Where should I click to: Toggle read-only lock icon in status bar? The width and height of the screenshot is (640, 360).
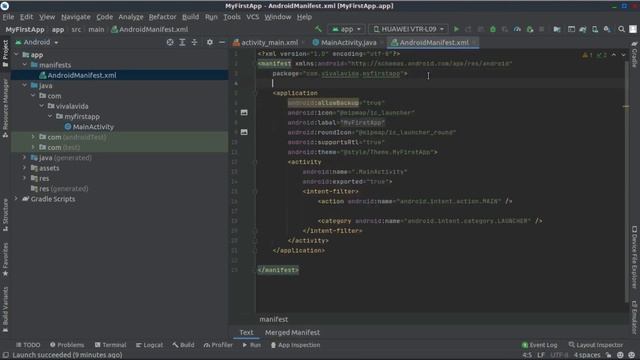coord(608,355)
